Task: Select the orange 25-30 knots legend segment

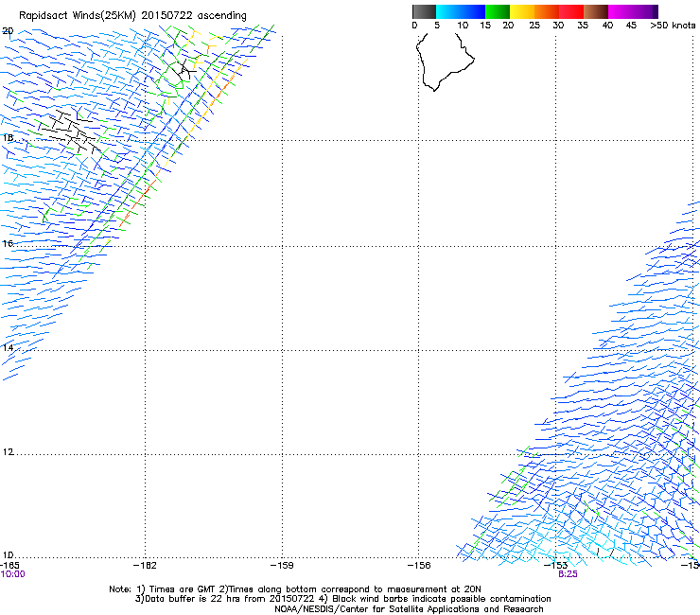Action: pos(547,11)
